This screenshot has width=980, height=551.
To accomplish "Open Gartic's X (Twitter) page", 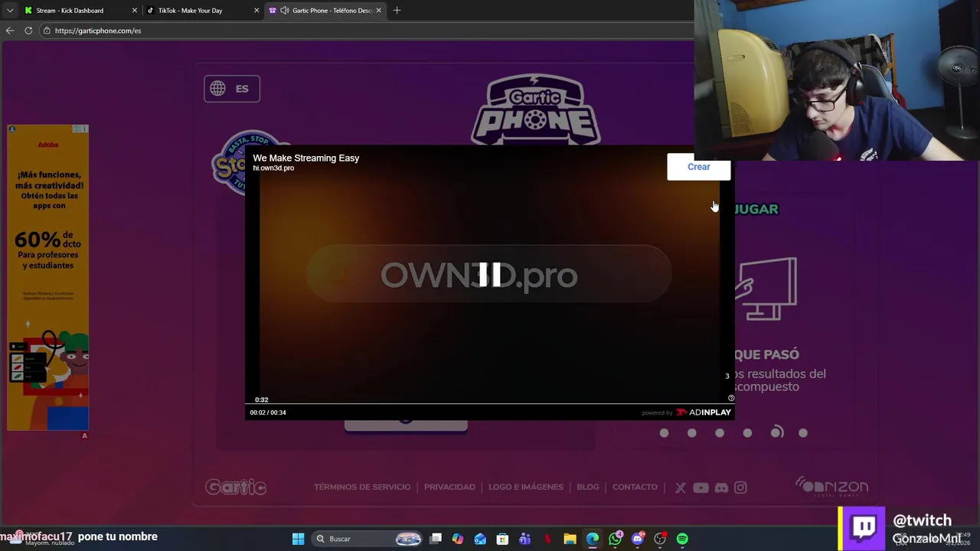I will 680,487.
